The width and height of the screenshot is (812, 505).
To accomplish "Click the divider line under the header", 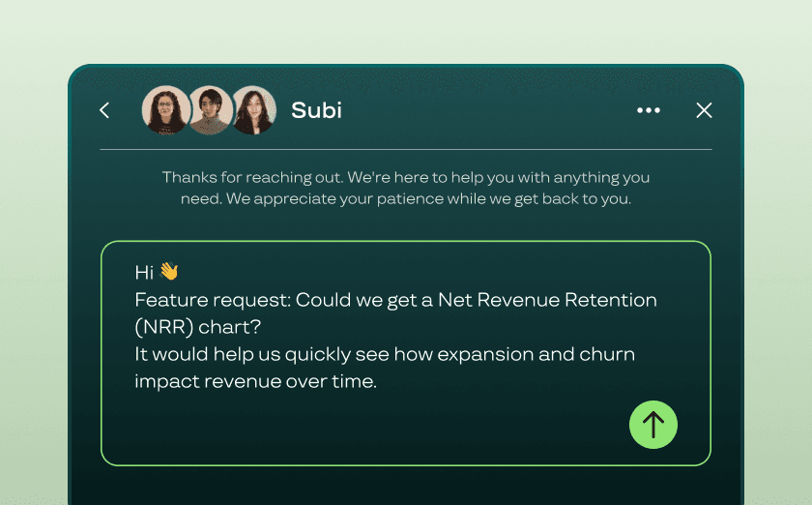I will [406, 149].
